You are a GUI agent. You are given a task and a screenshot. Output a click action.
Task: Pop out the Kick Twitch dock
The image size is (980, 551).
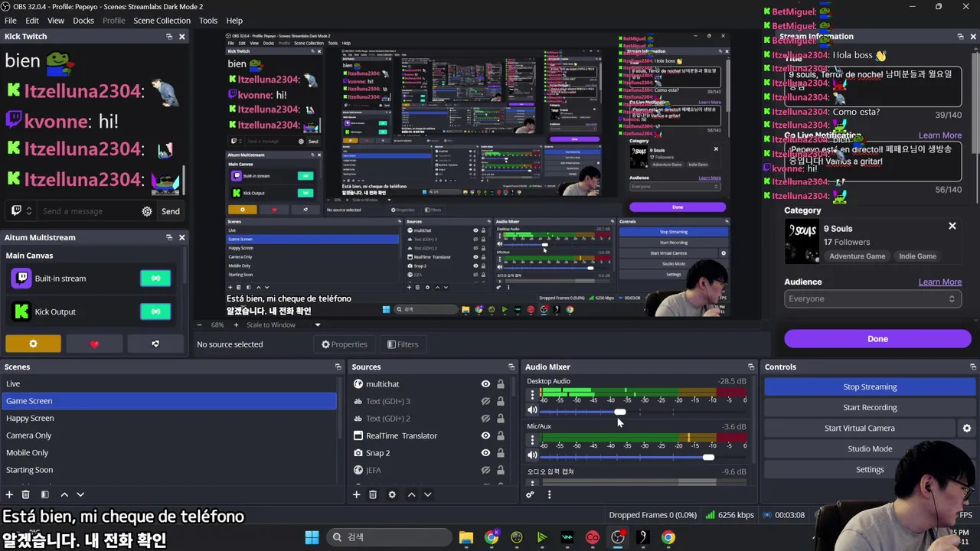[169, 37]
